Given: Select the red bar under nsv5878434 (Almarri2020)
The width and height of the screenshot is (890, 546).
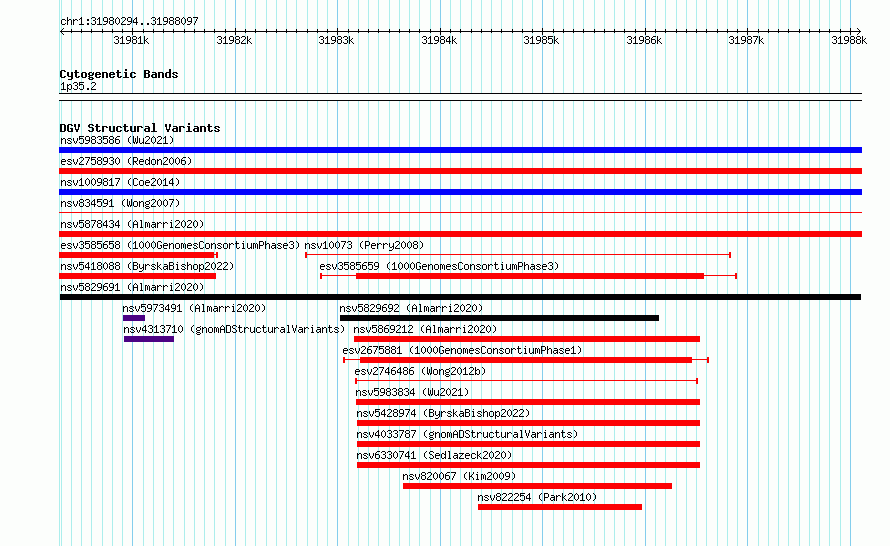Looking at the screenshot, I should 460,234.
